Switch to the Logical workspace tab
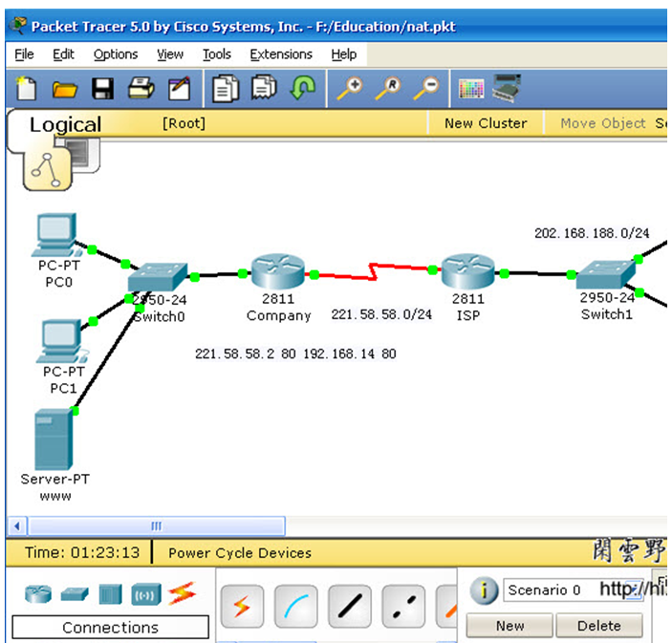This screenshot has width=672, height=643. pos(65,125)
